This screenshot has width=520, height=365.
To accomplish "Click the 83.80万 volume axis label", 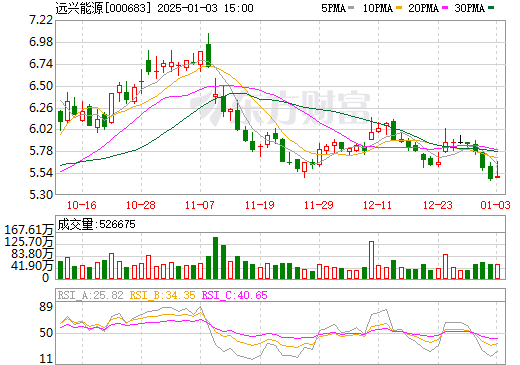I will pos(32,254).
